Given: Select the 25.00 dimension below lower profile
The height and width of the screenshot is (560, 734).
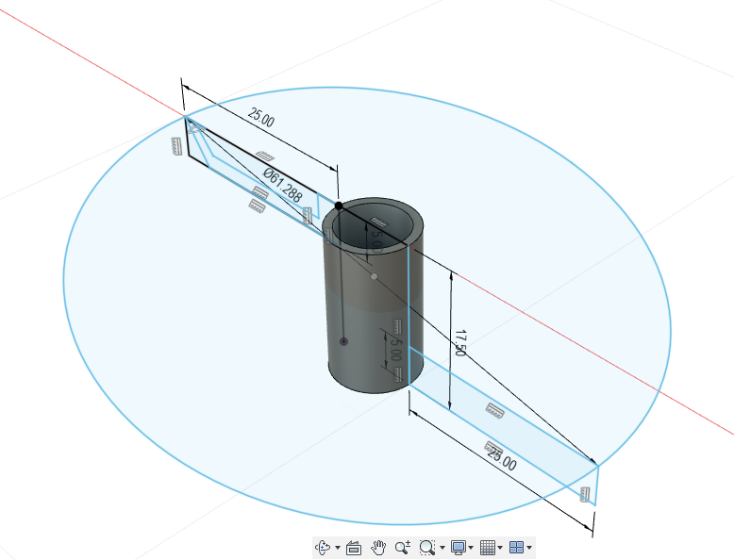Looking at the screenshot, I should (501, 459).
